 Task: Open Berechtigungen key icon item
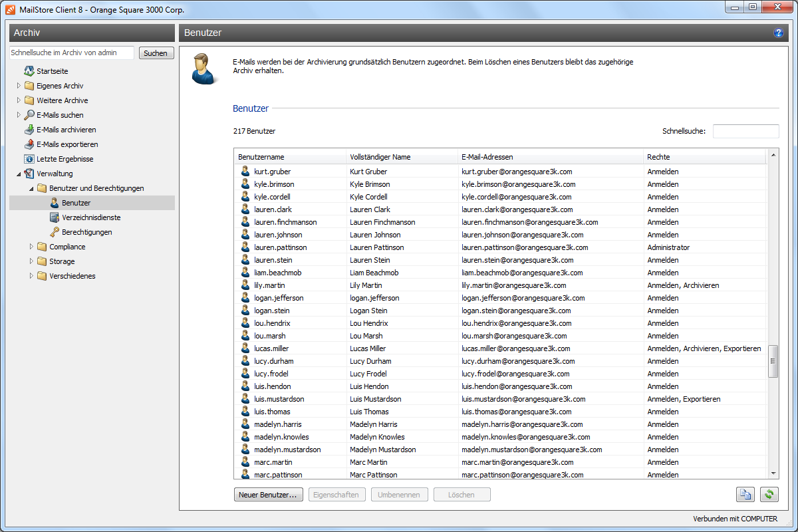pyautogui.click(x=55, y=232)
